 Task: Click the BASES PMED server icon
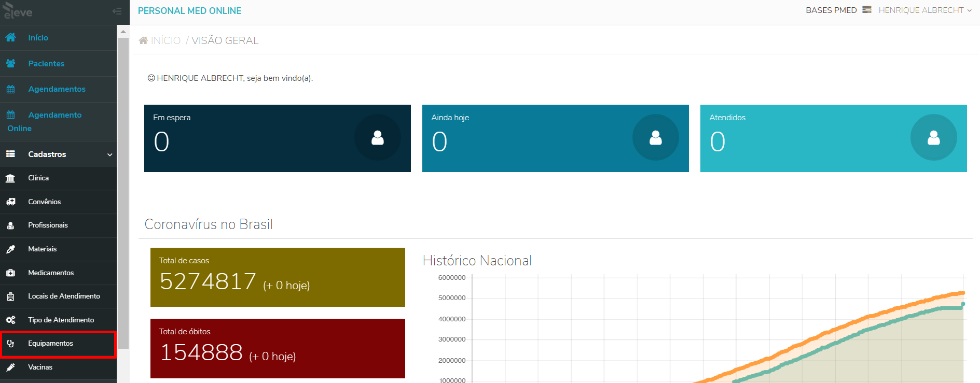867,10
